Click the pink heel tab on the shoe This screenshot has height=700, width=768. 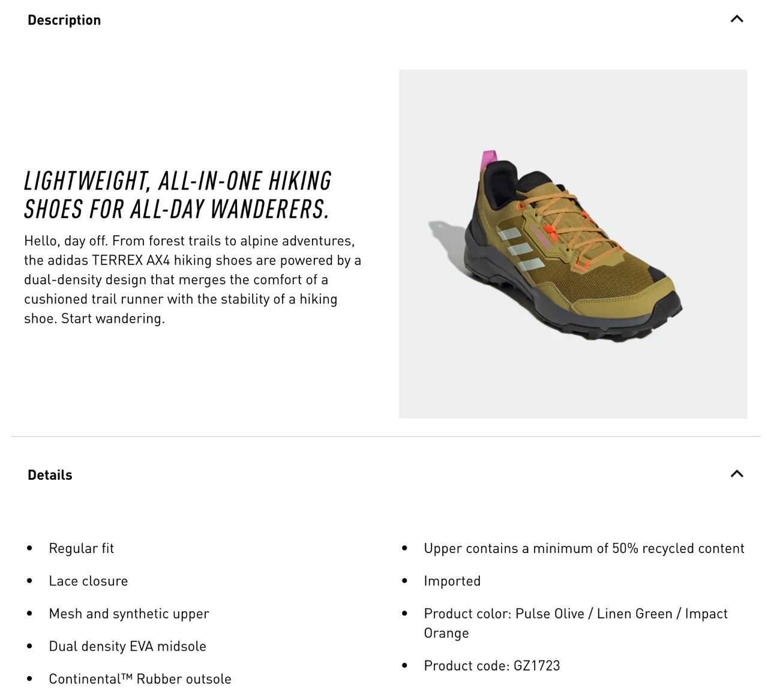(x=490, y=160)
